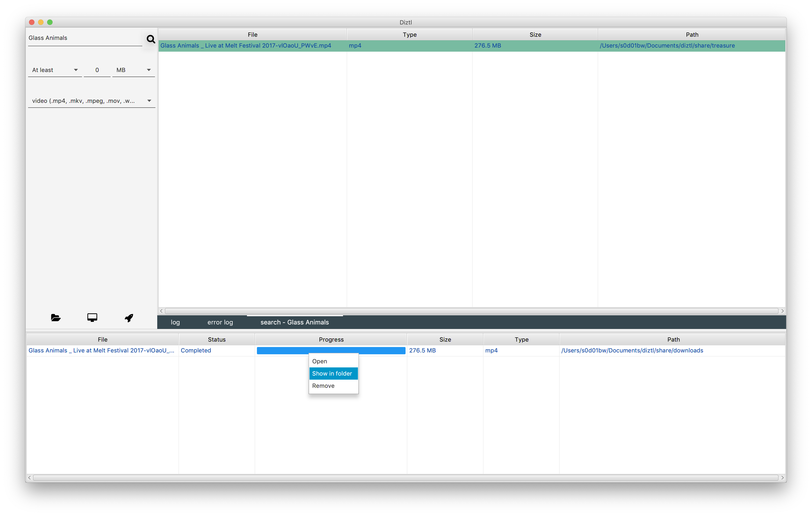The image size is (812, 516).
Task: Click Remove in the context menu
Action: 323,386
